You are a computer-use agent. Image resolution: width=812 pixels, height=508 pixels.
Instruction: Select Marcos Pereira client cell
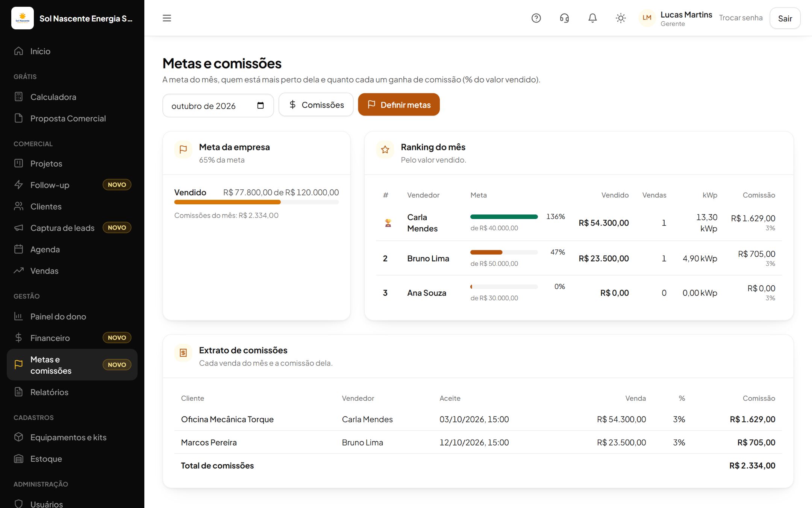[209, 443]
